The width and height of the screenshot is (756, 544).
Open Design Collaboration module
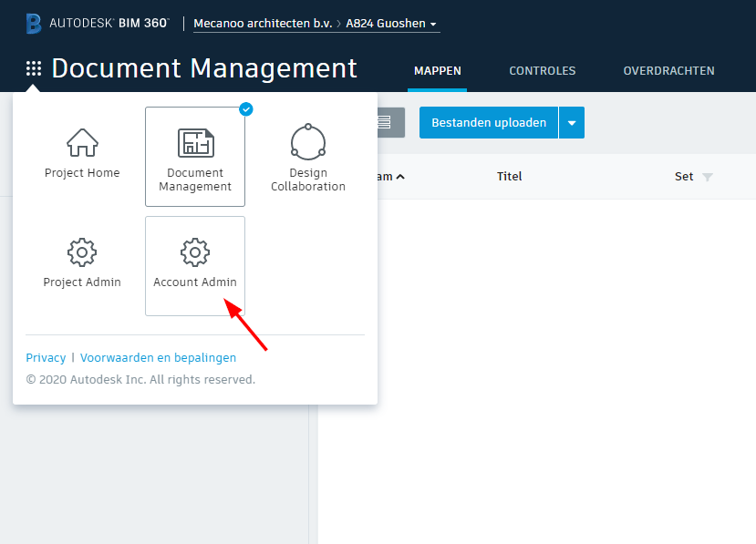tap(308, 156)
